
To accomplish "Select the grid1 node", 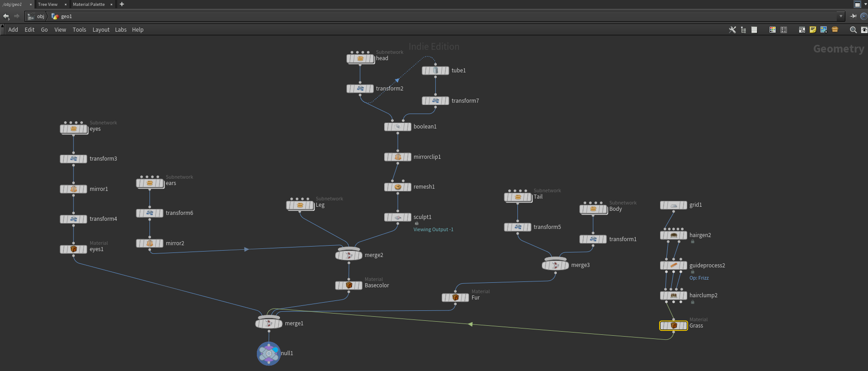I will pyautogui.click(x=674, y=205).
